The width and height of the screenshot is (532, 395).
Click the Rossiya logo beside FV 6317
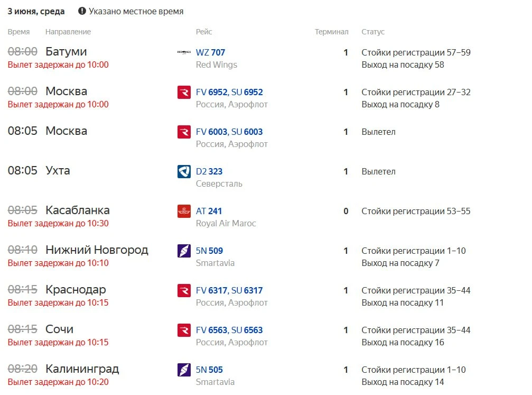point(184,291)
